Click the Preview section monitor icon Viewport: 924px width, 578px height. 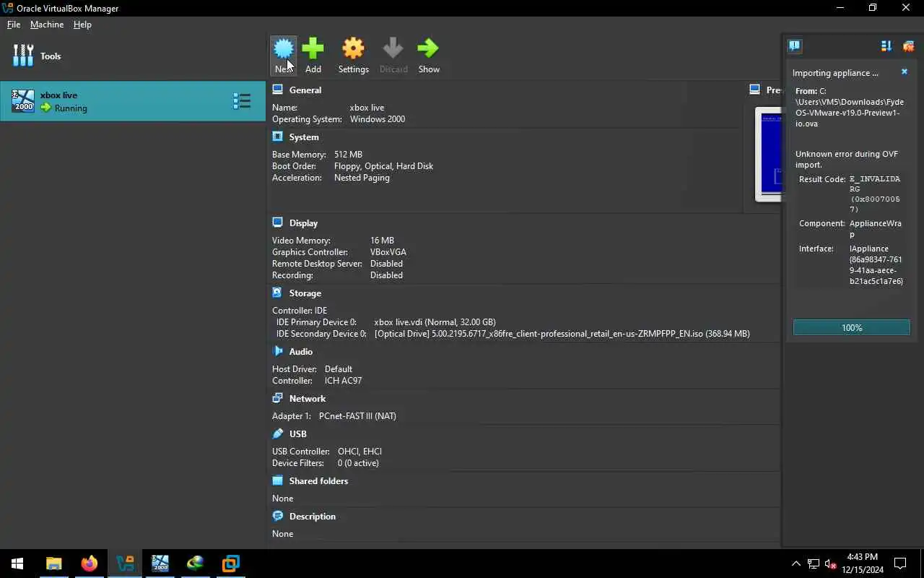click(x=754, y=90)
